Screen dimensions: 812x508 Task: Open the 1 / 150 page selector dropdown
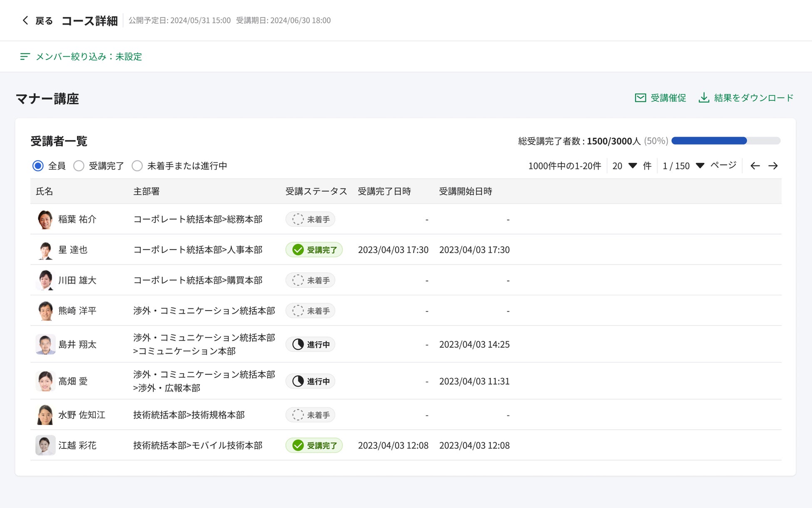[x=700, y=166]
